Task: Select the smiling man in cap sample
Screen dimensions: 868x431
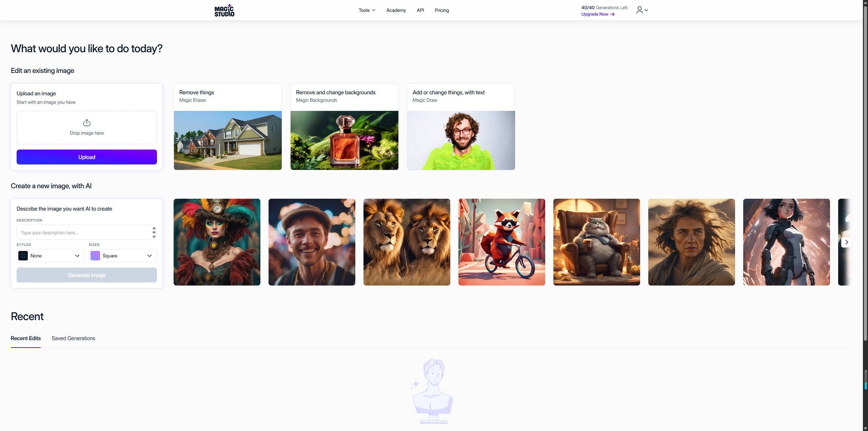Action: 312,242
